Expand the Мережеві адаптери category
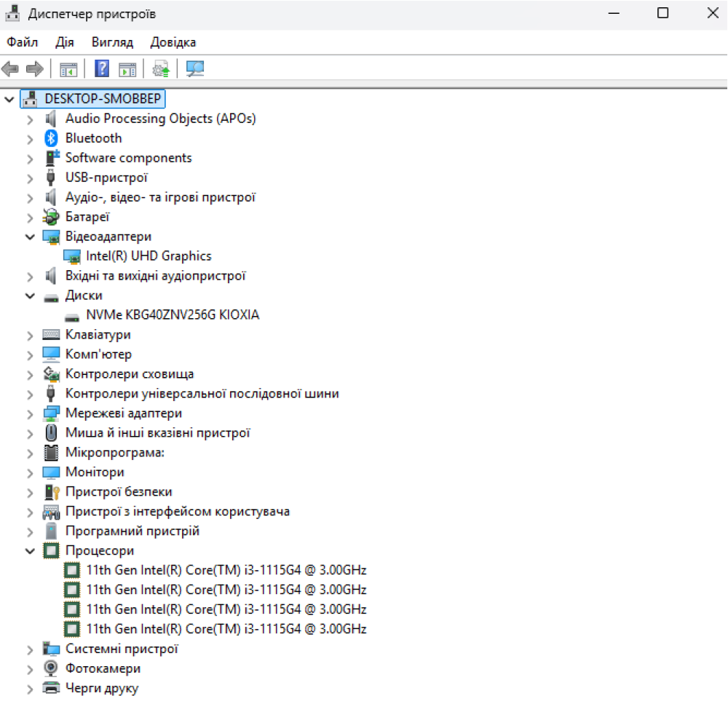Viewport: 728px width, 728px height. tap(30, 414)
